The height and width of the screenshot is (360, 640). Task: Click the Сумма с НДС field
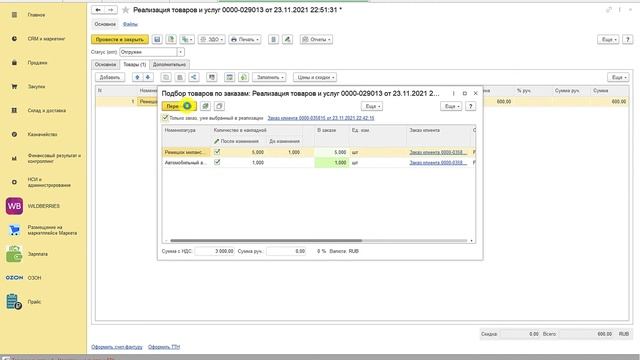coord(215,251)
